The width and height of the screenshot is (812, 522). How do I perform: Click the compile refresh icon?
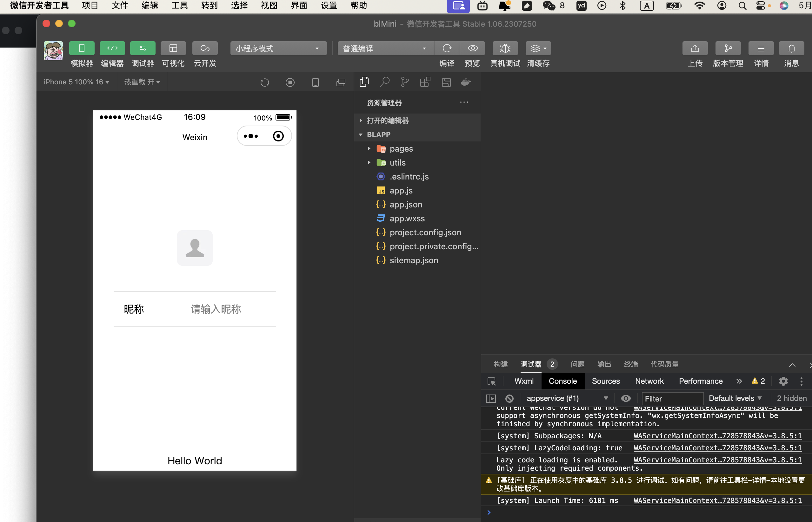[x=447, y=49]
